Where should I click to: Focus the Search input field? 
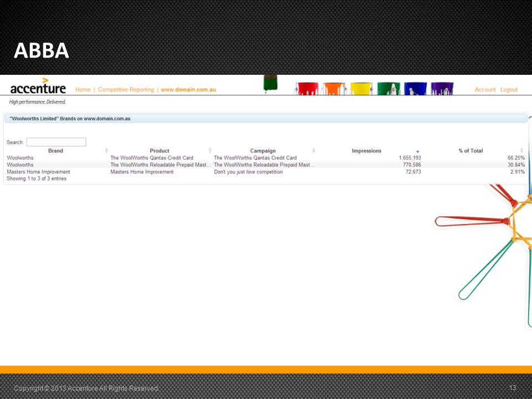[57, 142]
